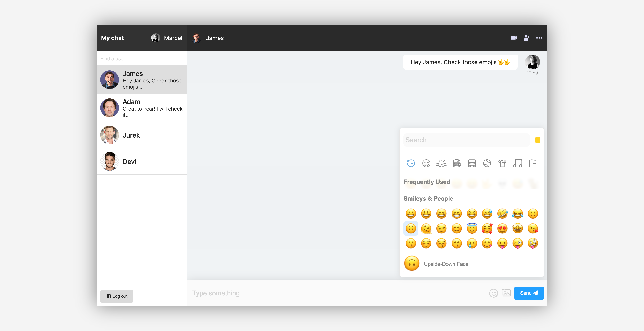Open Symbols emoji category

point(518,163)
